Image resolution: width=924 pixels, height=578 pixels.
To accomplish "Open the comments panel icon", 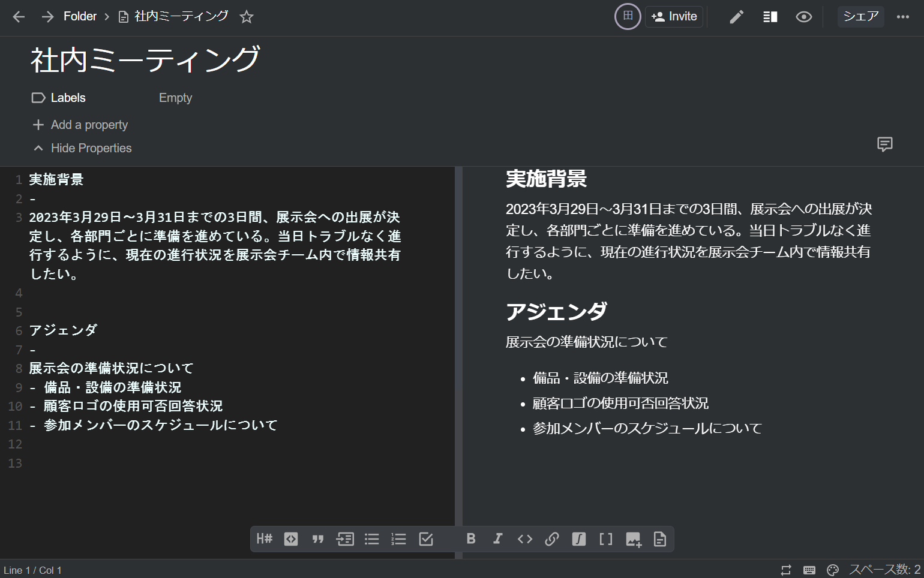I will point(885,144).
